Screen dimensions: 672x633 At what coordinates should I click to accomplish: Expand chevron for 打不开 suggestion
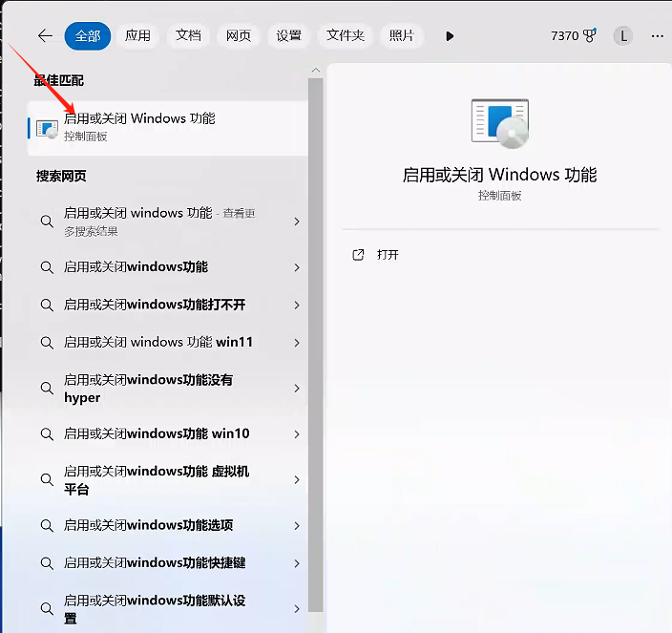point(297,306)
